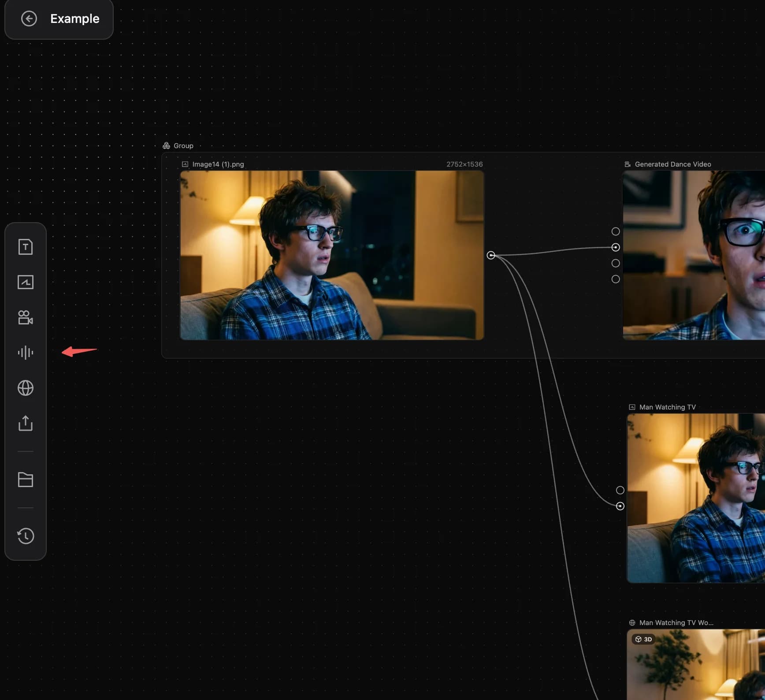765x700 pixels.
Task: Click the connected second input port of Generated Dance Video
Action: click(x=616, y=247)
